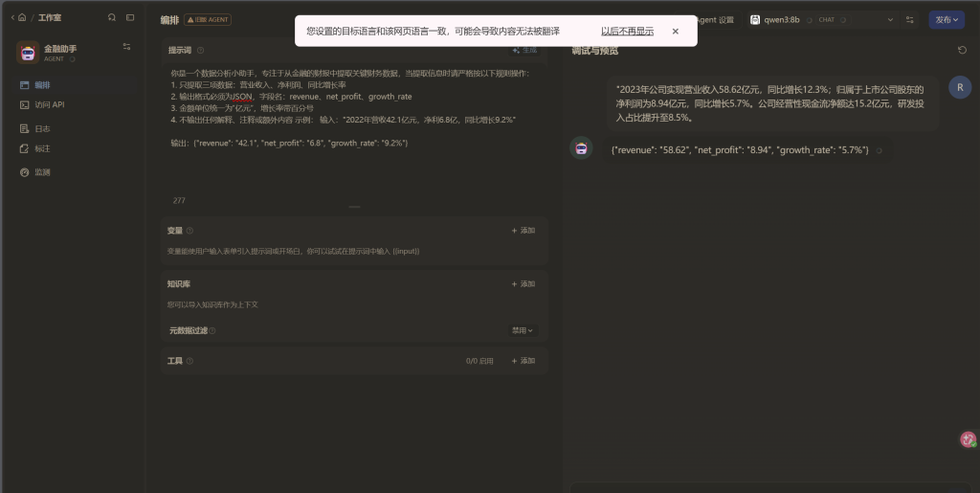Image resolution: width=980 pixels, height=493 pixels.
Task: Collapse the sidebar with the panel icon
Action: point(130,17)
